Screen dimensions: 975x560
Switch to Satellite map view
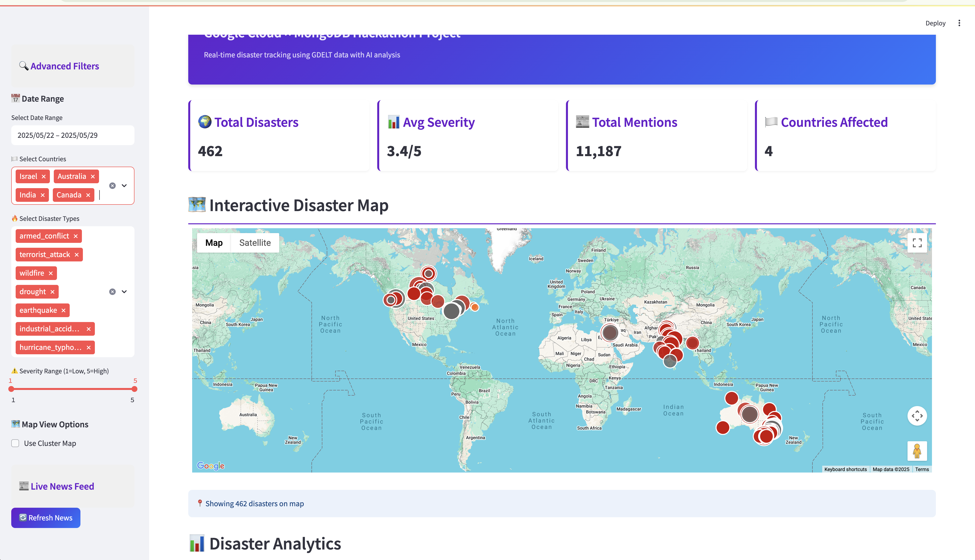[255, 243]
